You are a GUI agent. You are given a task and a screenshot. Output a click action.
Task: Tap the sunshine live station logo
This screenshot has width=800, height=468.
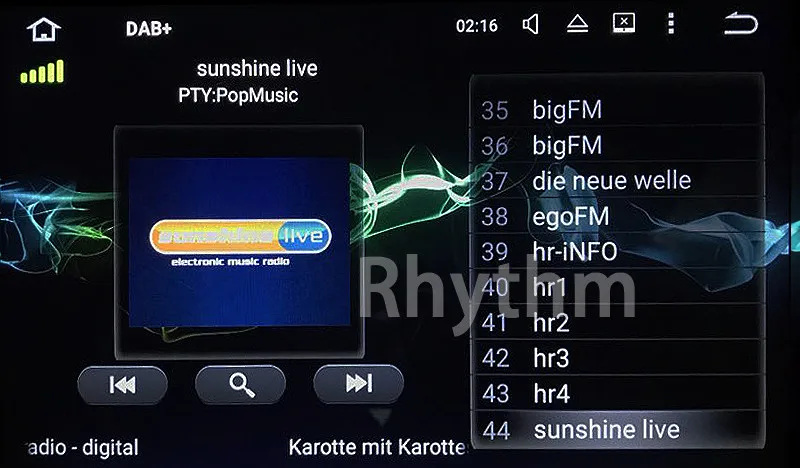pos(240,241)
